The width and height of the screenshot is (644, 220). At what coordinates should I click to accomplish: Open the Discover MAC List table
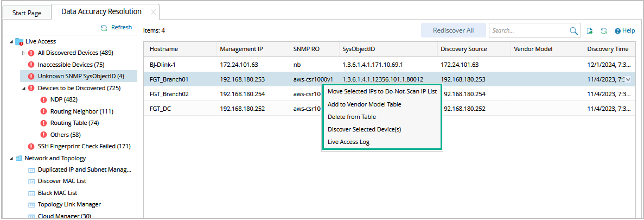click(62, 181)
